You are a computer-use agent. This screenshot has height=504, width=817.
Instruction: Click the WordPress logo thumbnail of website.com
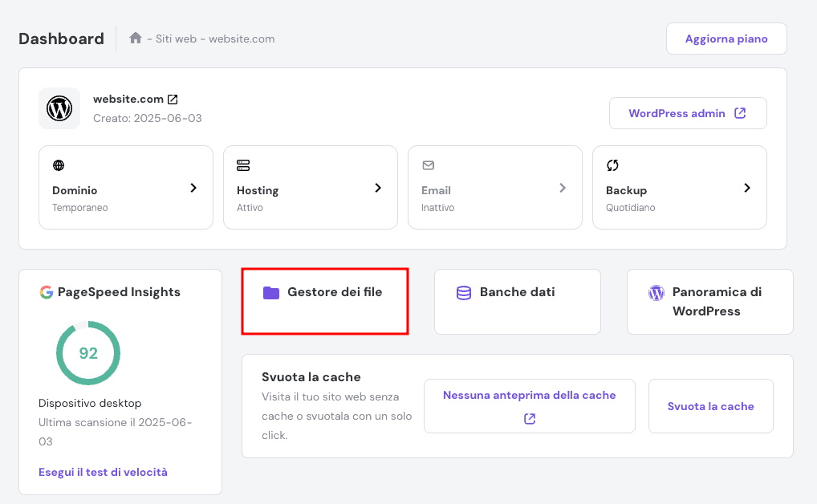[59, 108]
